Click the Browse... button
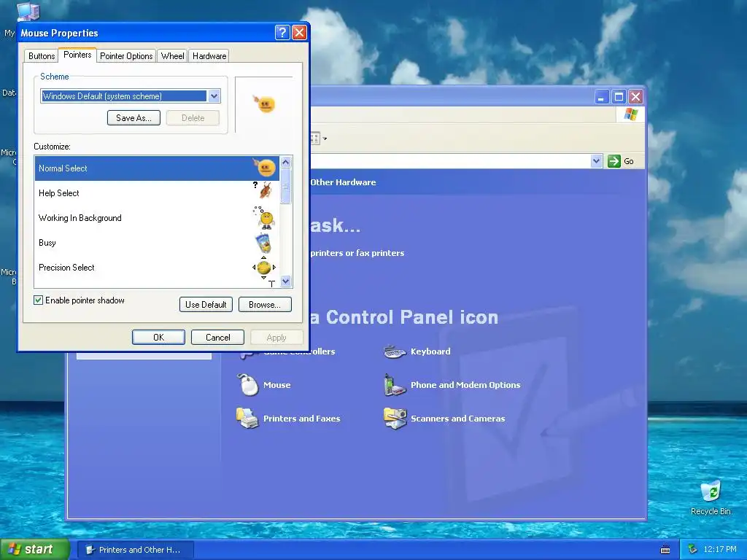The height and width of the screenshot is (560, 747). coord(265,305)
